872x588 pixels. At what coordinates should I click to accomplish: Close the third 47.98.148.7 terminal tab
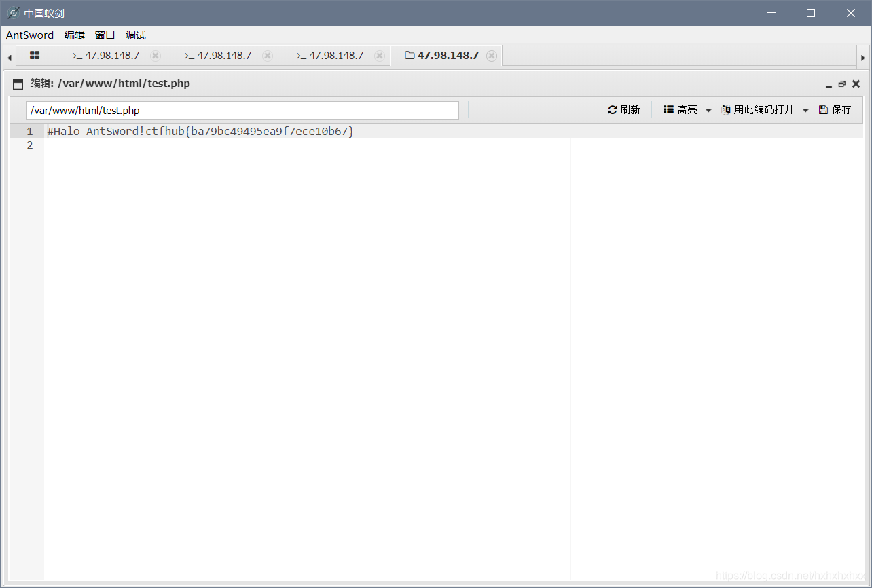380,56
